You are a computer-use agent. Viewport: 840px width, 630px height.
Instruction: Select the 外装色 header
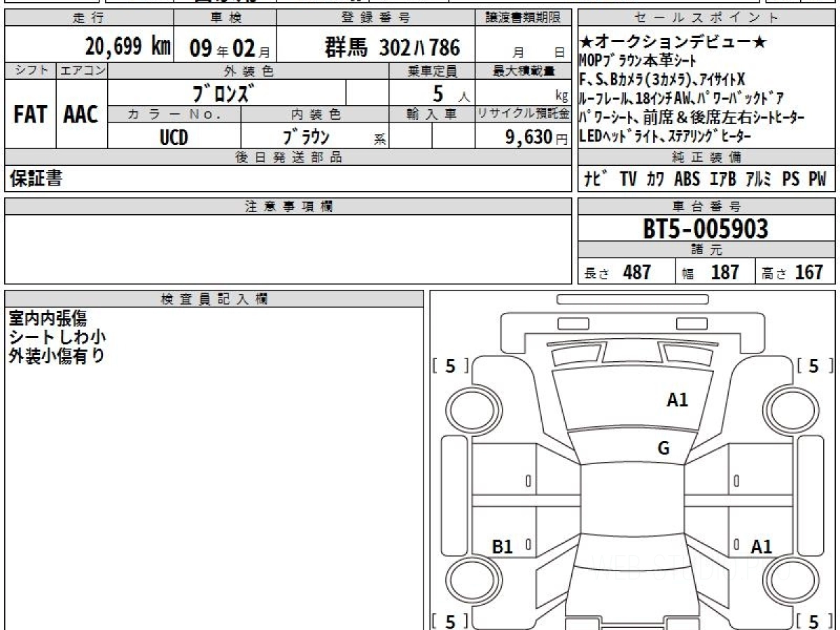pos(248,71)
